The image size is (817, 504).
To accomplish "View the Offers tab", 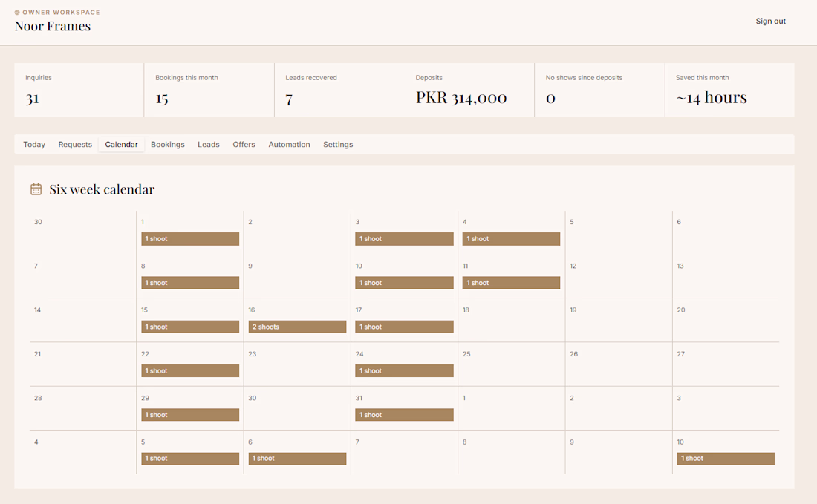I will tap(244, 144).
